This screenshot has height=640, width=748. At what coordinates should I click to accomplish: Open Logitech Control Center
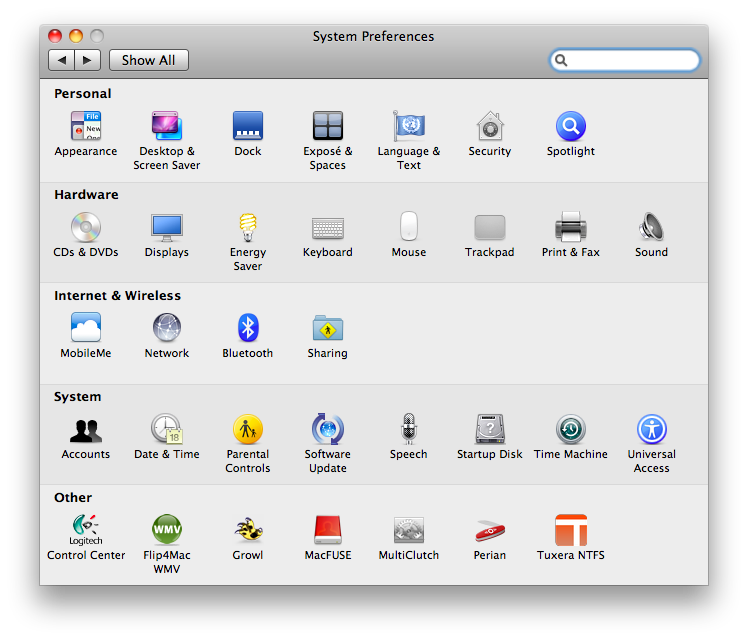pyautogui.click(x=86, y=530)
